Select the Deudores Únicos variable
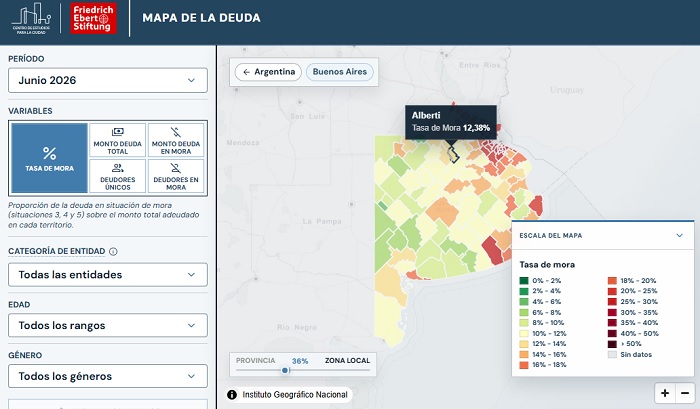The image size is (700, 409). [x=117, y=176]
